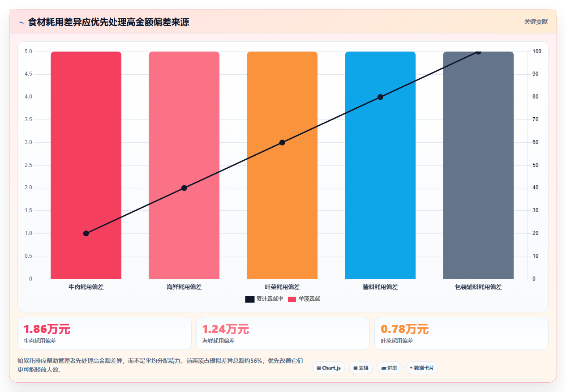Click the Chart.js chip
The height and width of the screenshot is (392, 566).
[329, 368]
